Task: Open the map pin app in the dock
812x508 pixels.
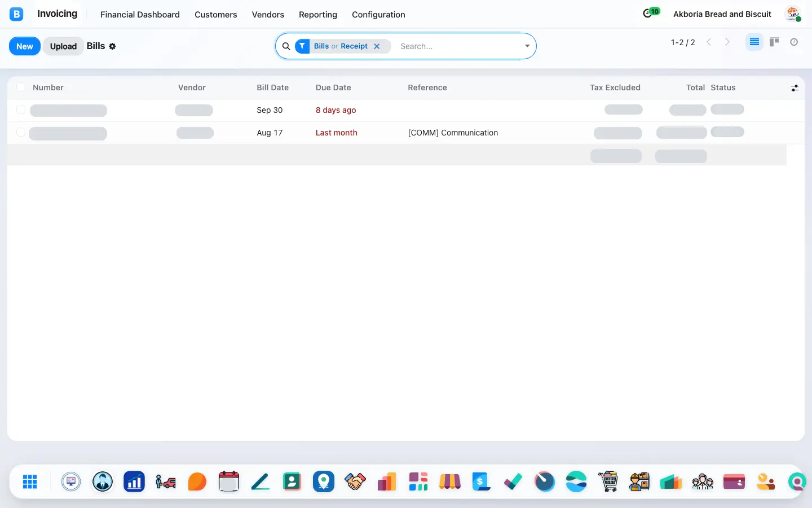Action: point(324,481)
